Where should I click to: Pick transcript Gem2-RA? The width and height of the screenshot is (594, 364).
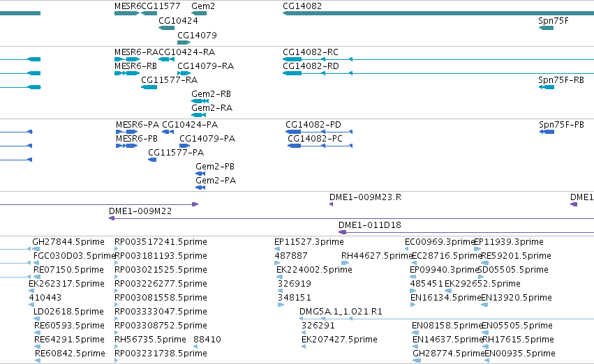pos(211,108)
